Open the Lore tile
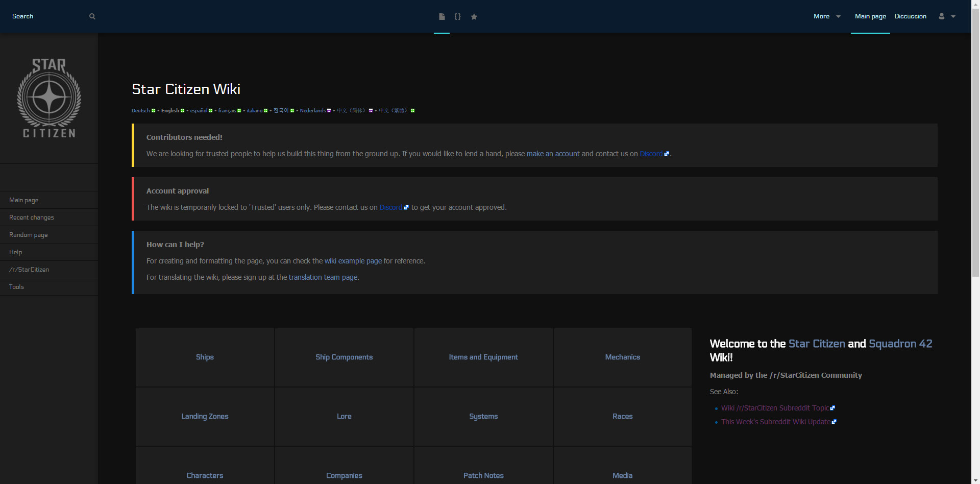The image size is (980, 484). (344, 417)
